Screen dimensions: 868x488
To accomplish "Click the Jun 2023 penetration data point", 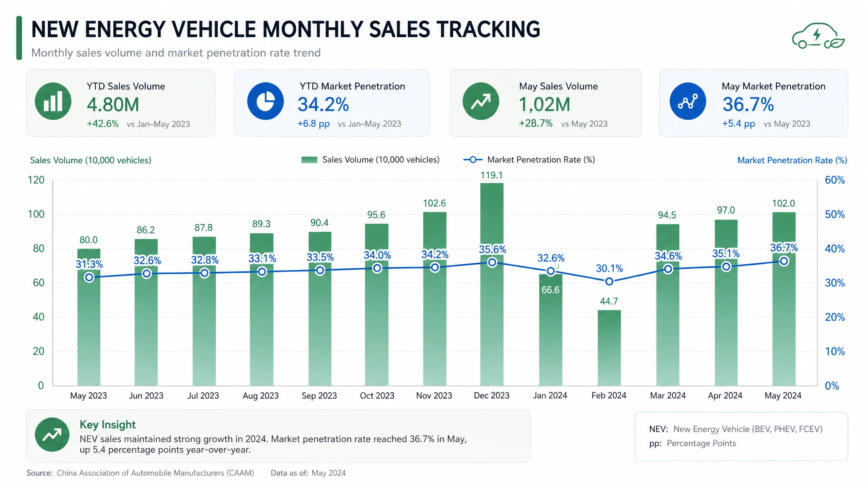I will pos(146,273).
